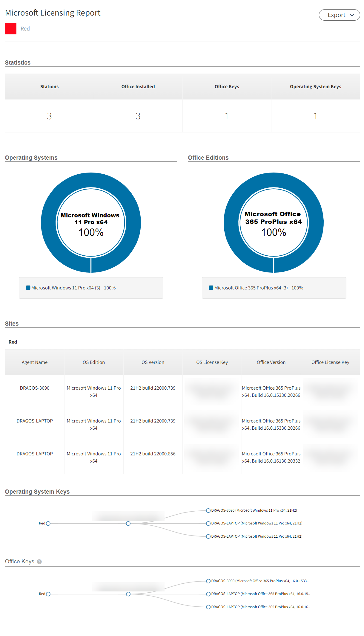This screenshot has height=636, width=364.
Task: Click the 'Sites' section heading
Action: point(12,324)
